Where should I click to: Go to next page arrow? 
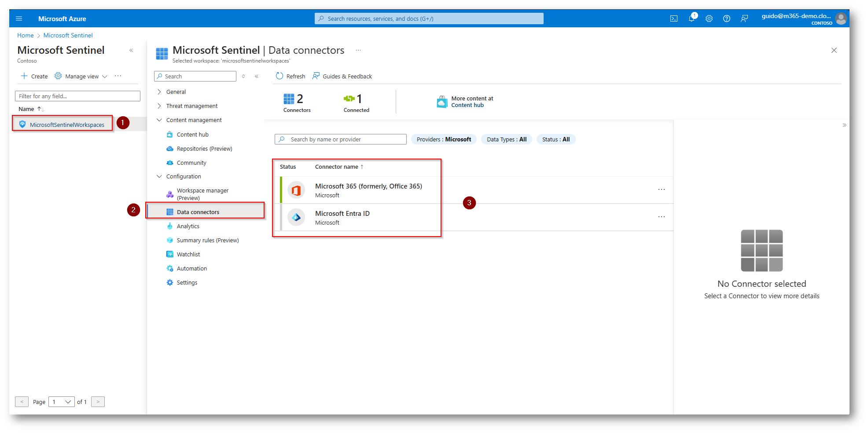tap(98, 402)
